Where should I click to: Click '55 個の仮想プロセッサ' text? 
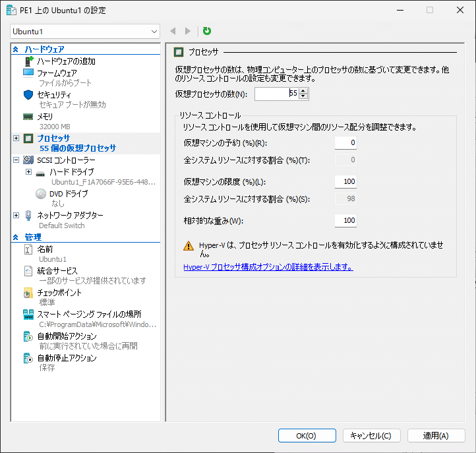point(78,148)
